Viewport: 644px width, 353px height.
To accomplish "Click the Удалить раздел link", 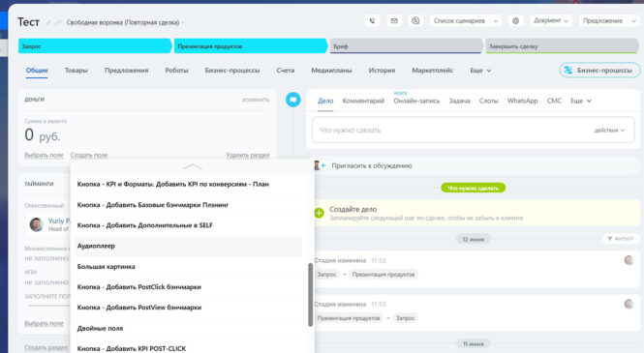I will tap(248, 155).
